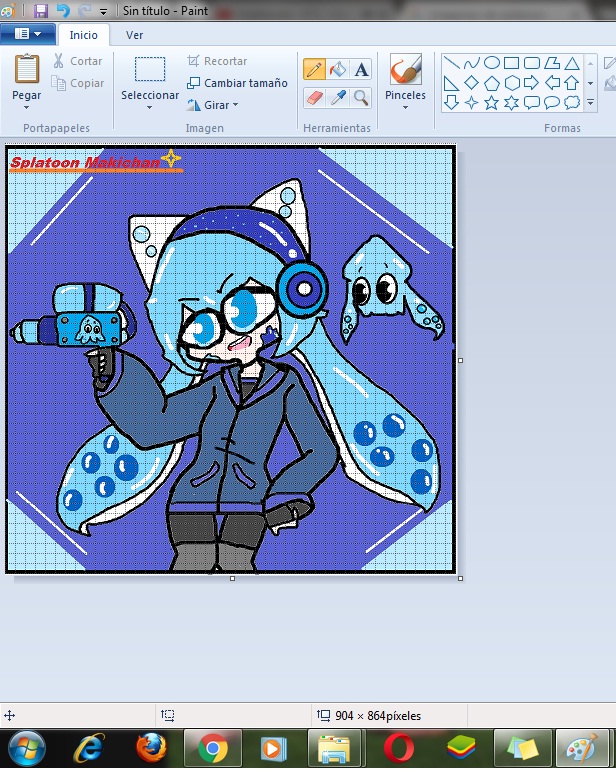Screen dimensions: 616x778
Task: Pick the Four-point star shape
Action: coord(471,103)
